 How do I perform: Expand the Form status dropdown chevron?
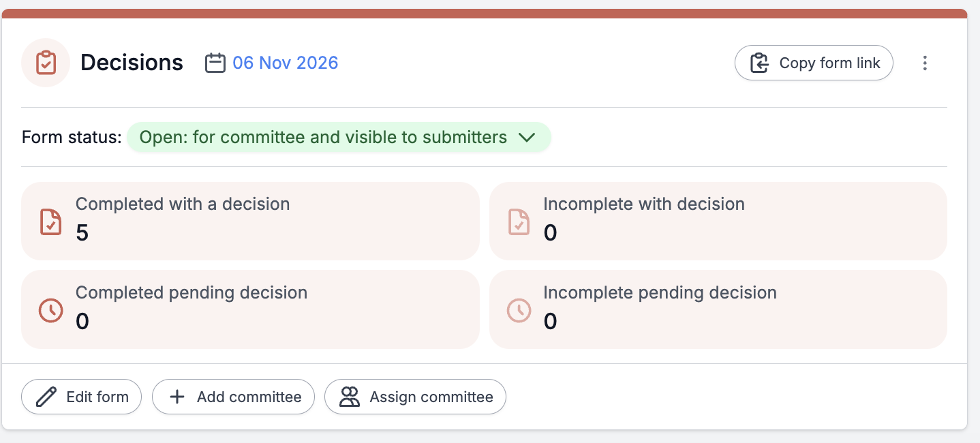pyautogui.click(x=527, y=138)
